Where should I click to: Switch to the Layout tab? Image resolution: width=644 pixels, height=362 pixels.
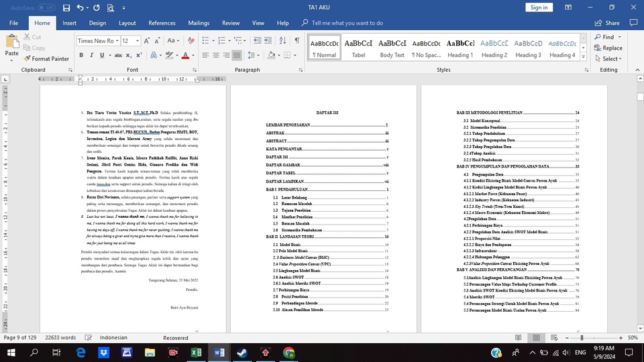click(127, 23)
